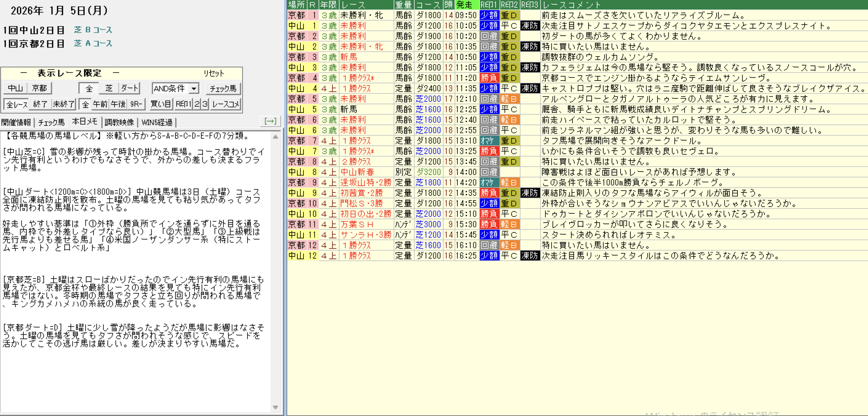Click the チェック馬 filter button
Image resolution: width=868 pixels, height=416 pixels.
click(x=223, y=89)
